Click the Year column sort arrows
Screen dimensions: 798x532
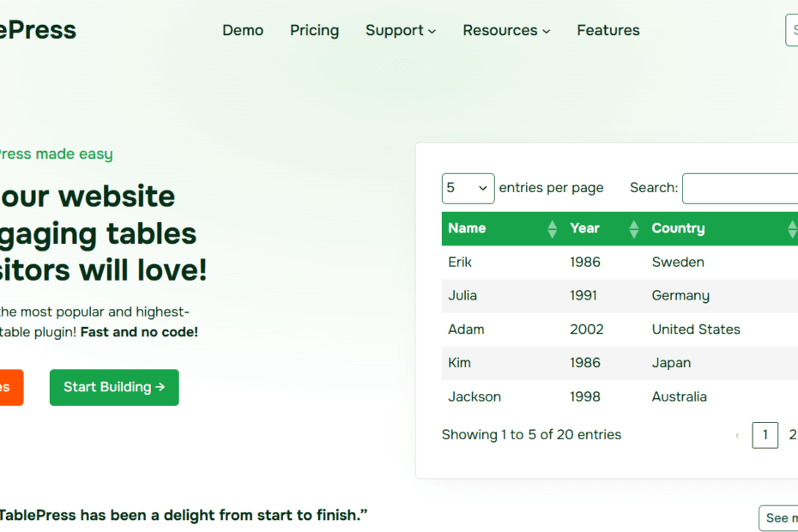pos(633,229)
